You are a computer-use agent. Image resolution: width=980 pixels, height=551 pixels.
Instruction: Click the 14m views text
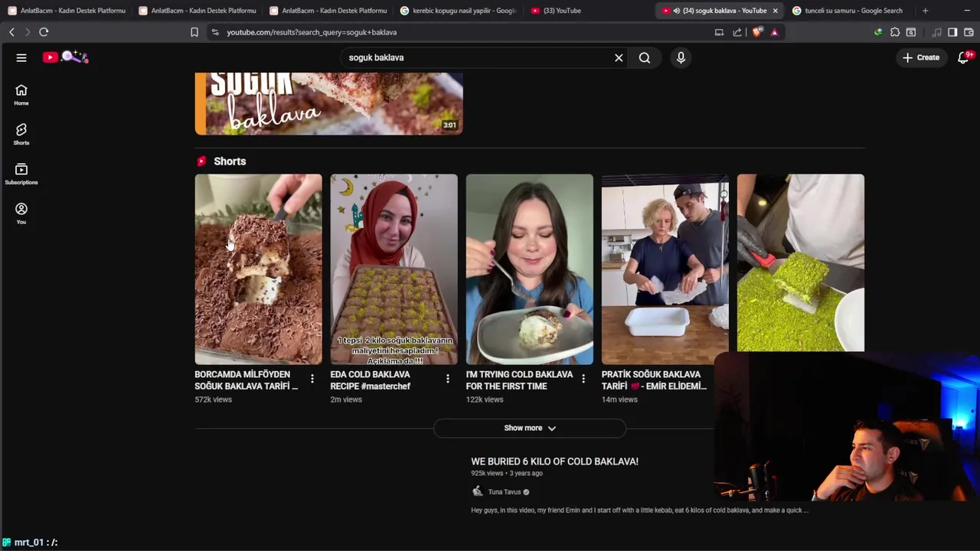619,399
